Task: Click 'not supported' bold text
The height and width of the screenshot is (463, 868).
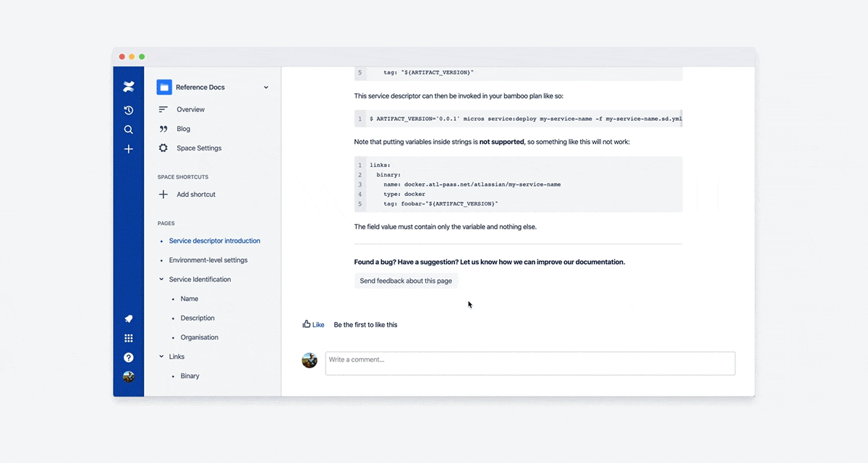Action: coord(502,143)
